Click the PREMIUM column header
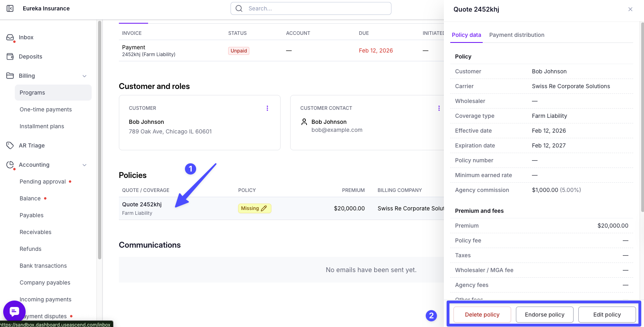 (x=353, y=190)
